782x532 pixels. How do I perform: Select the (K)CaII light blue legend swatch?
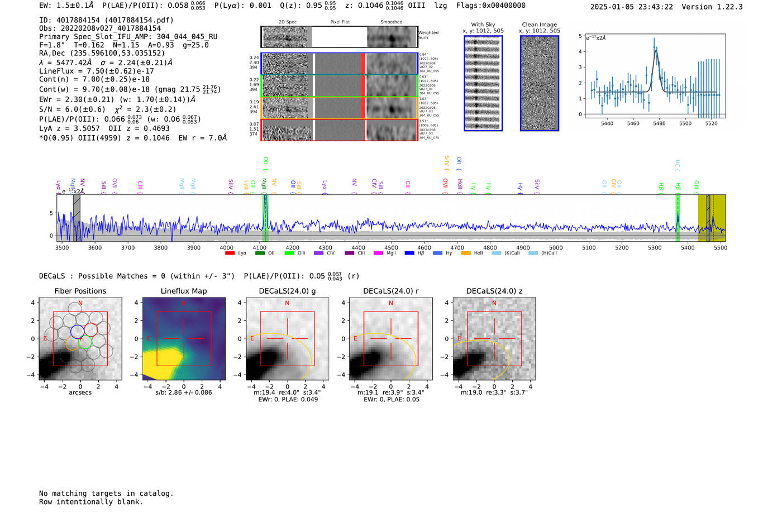(x=496, y=253)
